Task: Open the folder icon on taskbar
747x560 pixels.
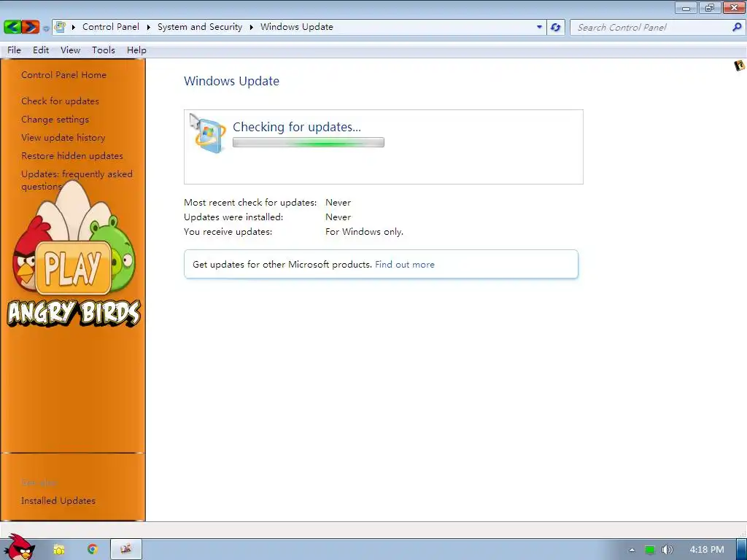Action: point(59,550)
